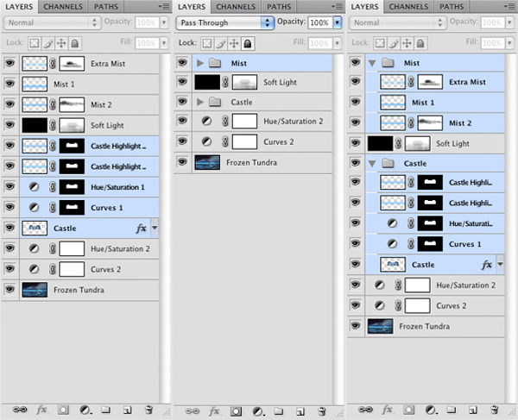Toggle visibility of Curves 2 in the middle panel

coord(182,141)
